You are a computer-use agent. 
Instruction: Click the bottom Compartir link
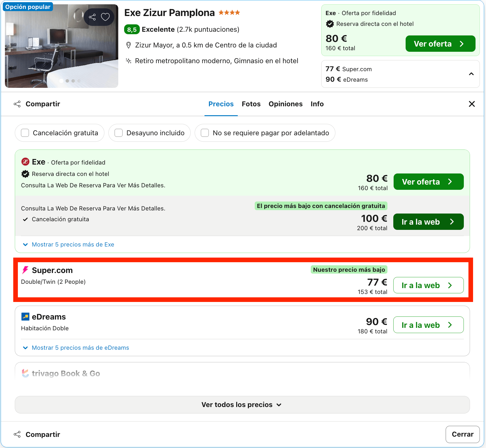pyautogui.click(x=43, y=434)
